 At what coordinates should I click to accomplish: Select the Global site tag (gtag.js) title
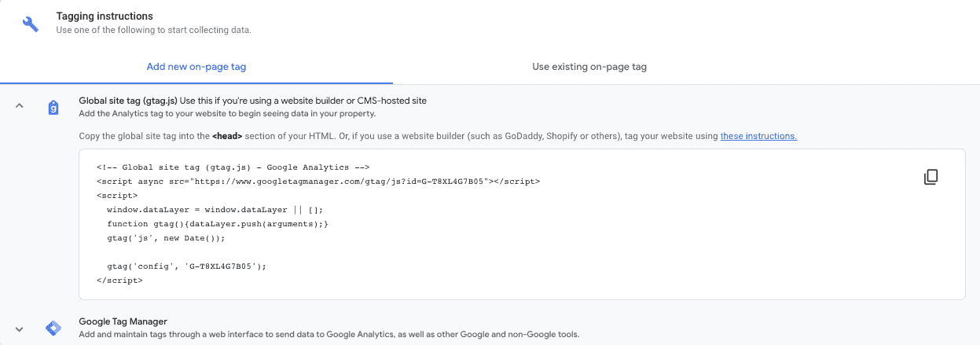pos(128,101)
